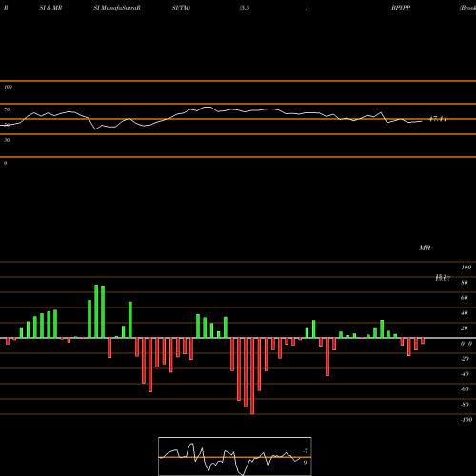Click the tallest green MR histogram bar
Viewport: 476px width, 476px height.
coord(96,311)
